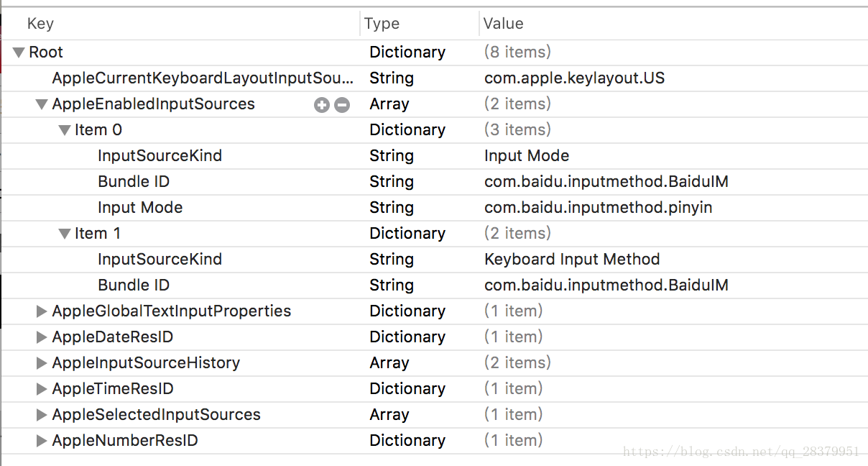Screen dimensions: 868x466
Task: Click Root's Dictionary type cell
Action: click(407, 52)
